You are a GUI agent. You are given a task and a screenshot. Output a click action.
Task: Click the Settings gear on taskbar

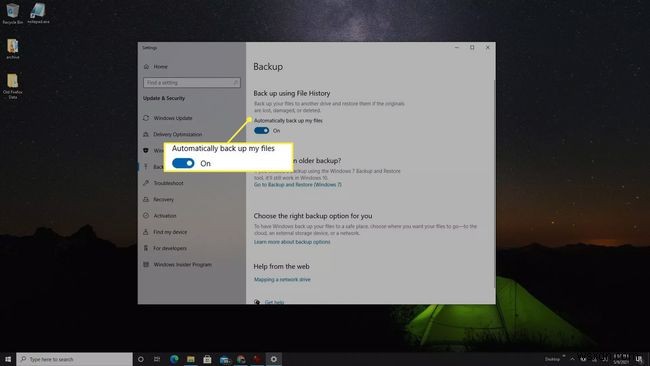pyautogui.click(x=274, y=359)
